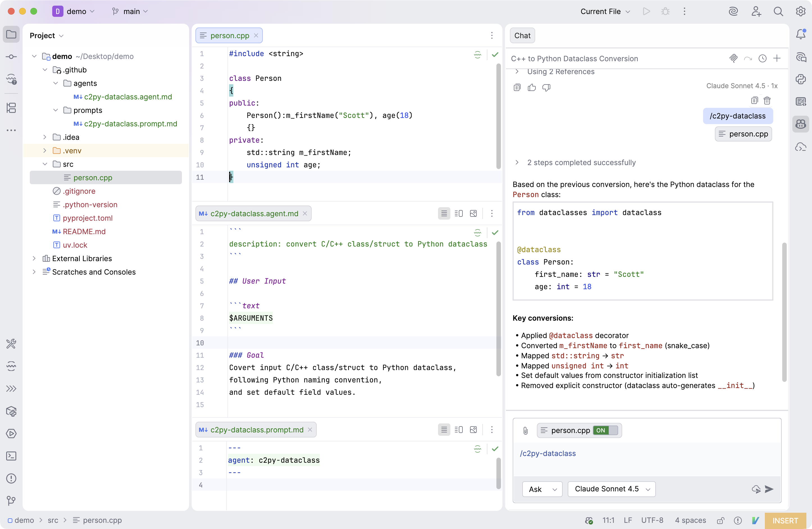Open the main branch selector
Viewport: 812px width, 529px height.
(131, 11)
